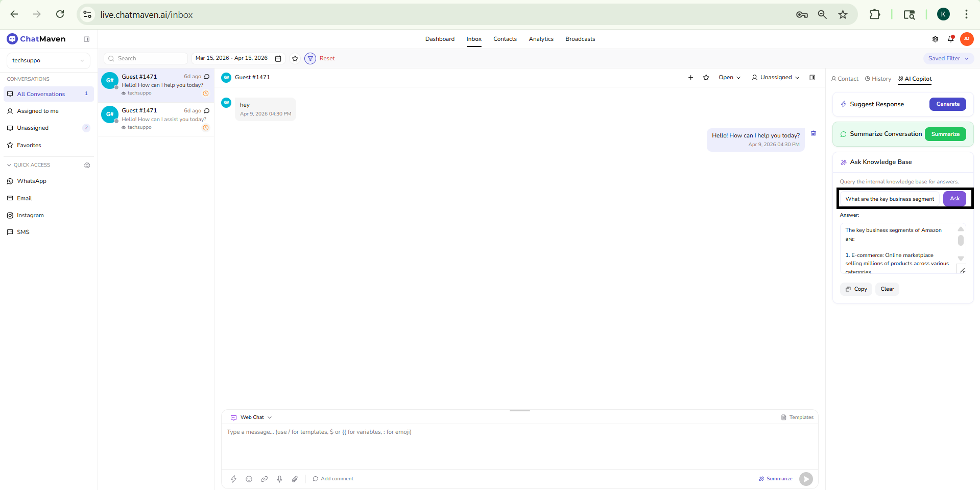Screen dimensions: 980x490
Task: Open the date range calendar icon
Action: tap(278, 58)
